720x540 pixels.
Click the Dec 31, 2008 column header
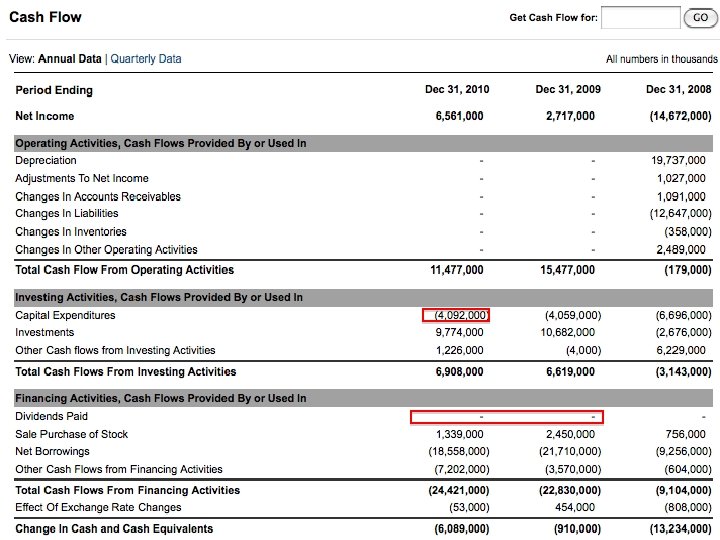tap(679, 89)
